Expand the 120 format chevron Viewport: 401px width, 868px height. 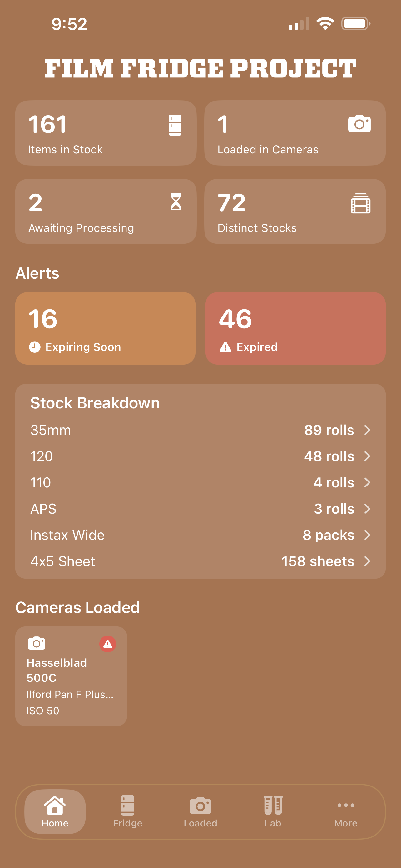367,456
